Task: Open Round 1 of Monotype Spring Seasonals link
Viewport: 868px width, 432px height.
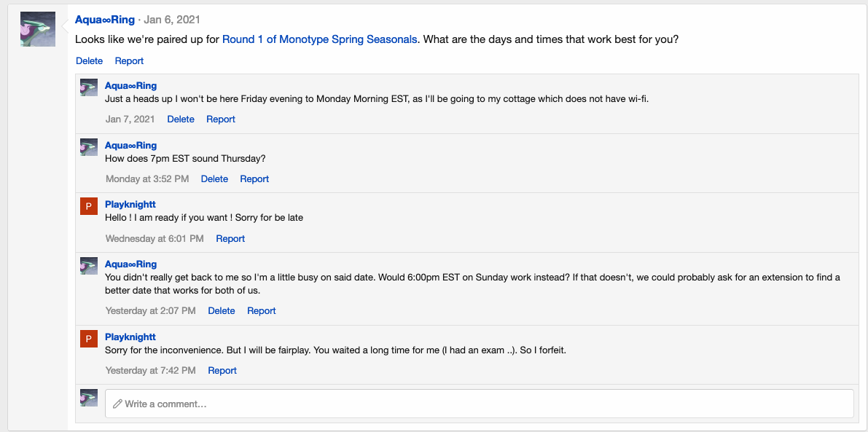Action: point(320,39)
